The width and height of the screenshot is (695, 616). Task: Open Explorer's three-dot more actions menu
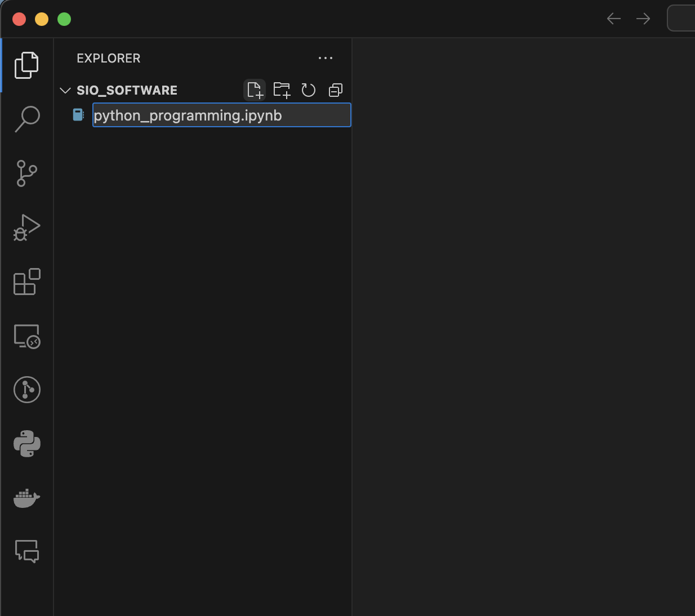click(325, 58)
